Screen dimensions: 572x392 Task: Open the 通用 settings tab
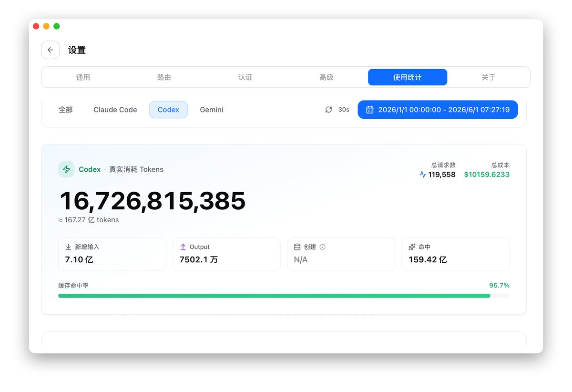(x=83, y=77)
